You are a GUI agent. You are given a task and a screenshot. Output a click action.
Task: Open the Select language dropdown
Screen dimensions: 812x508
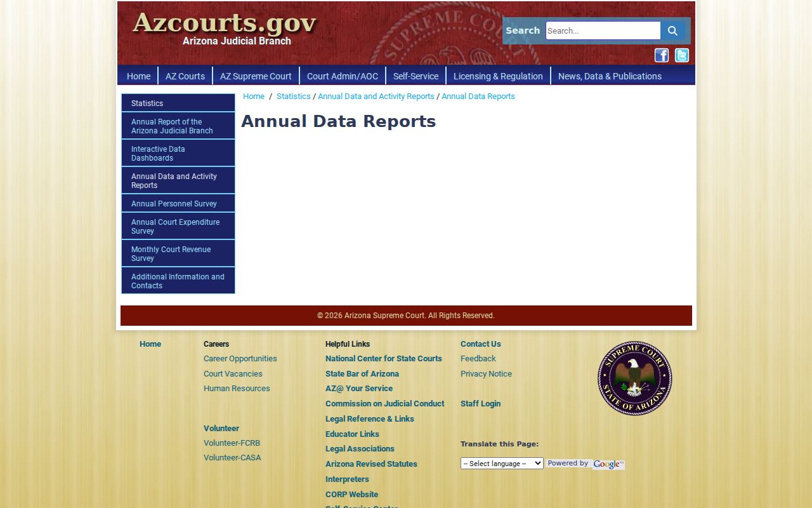click(x=502, y=464)
